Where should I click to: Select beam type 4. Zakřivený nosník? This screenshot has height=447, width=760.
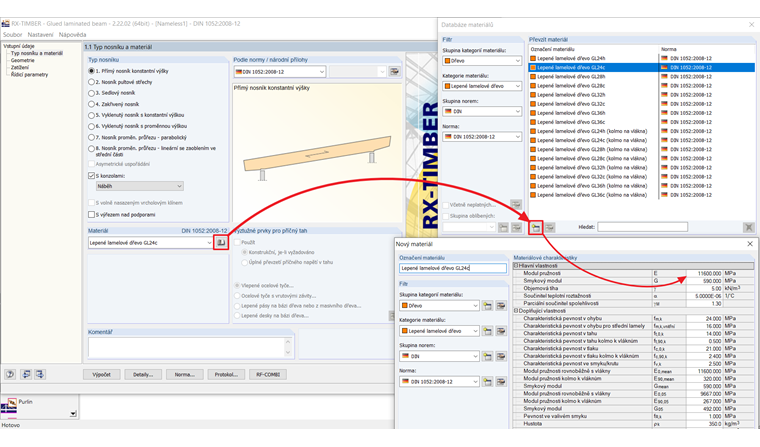tap(91, 104)
